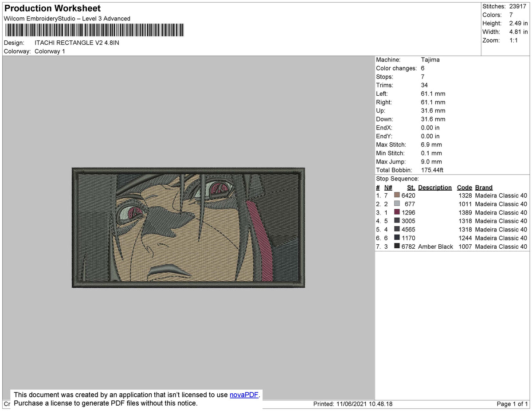This screenshot has width=532, height=411.
Task: Sort by the St. column header
Action: pyautogui.click(x=410, y=187)
